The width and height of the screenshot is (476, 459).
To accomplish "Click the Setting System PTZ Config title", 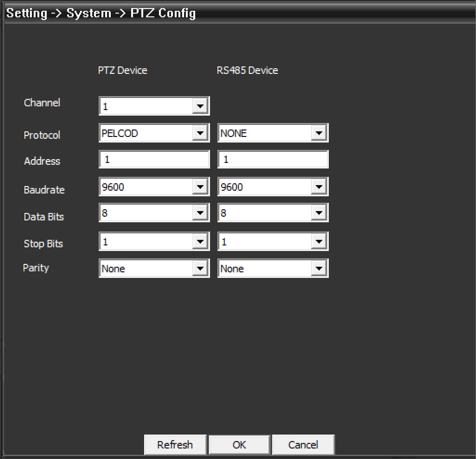I will (x=101, y=13).
